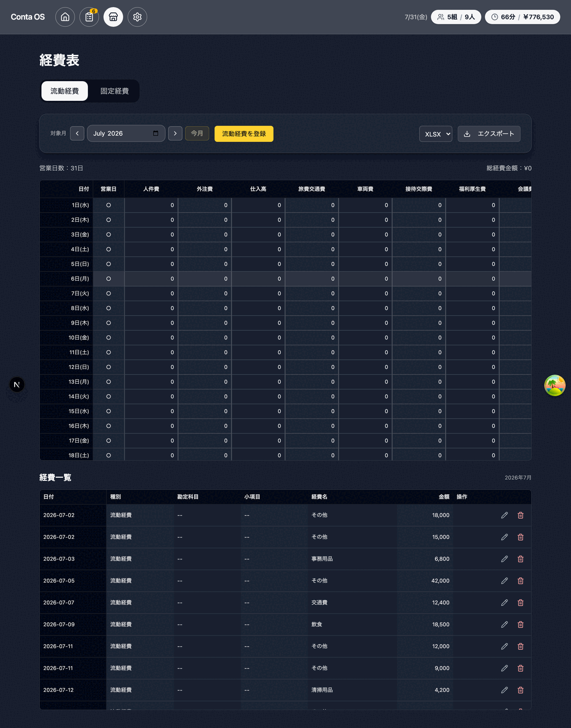Select the 旅費交通費 cell for 10日(金)
Screen dimensions: 571x728
tap(312, 338)
